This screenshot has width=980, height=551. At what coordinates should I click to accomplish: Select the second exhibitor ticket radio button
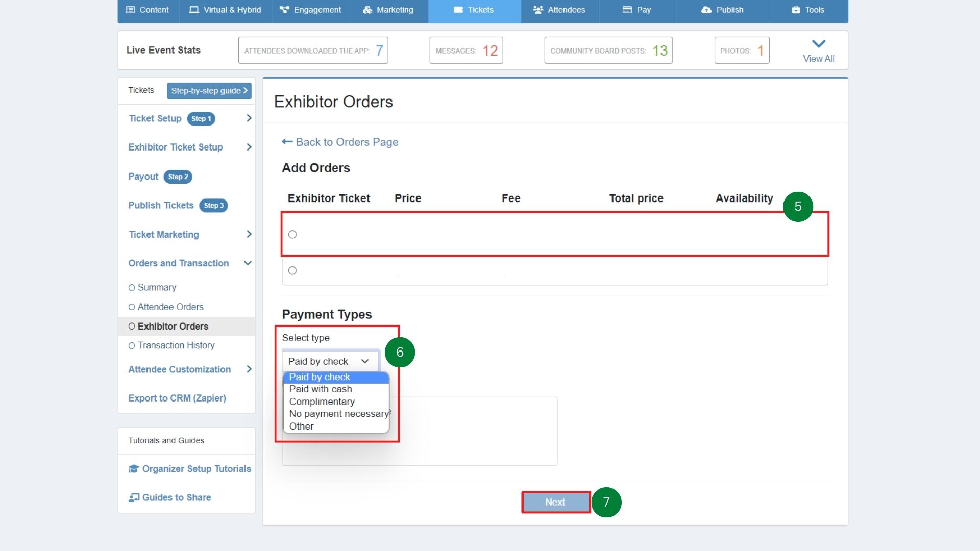pyautogui.click(x=292, y=271)
